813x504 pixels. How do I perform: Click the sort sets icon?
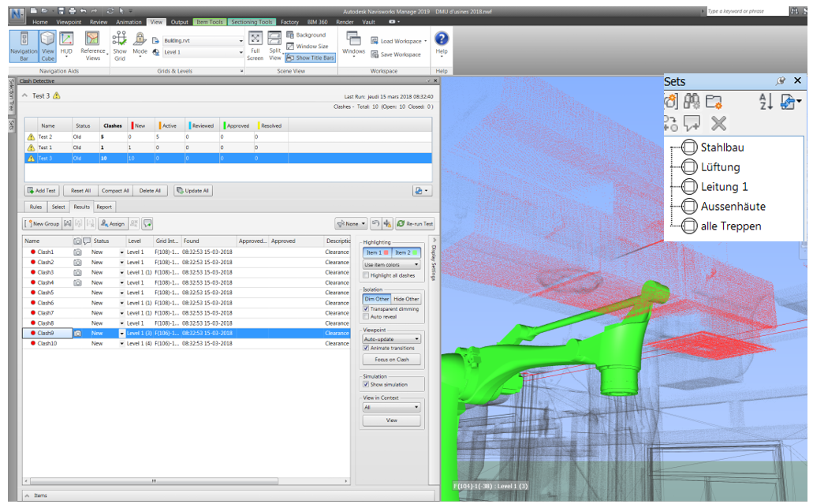[x=766, y=102]
